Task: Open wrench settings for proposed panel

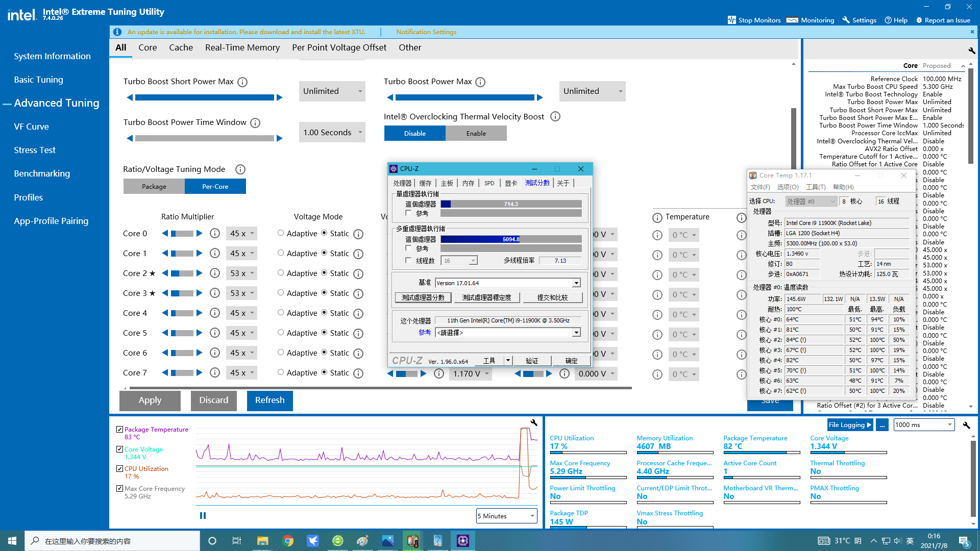Action: [x=972, y=51]
